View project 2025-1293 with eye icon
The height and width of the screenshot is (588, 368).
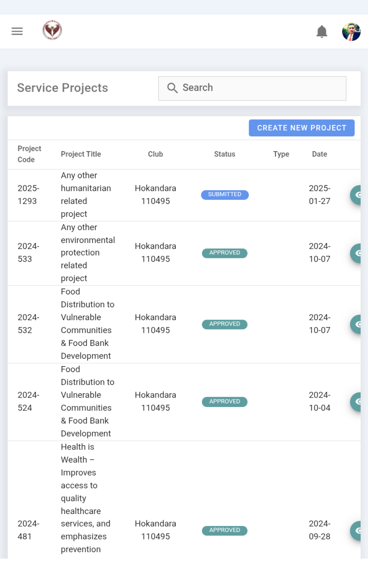(x=356, y=195)
